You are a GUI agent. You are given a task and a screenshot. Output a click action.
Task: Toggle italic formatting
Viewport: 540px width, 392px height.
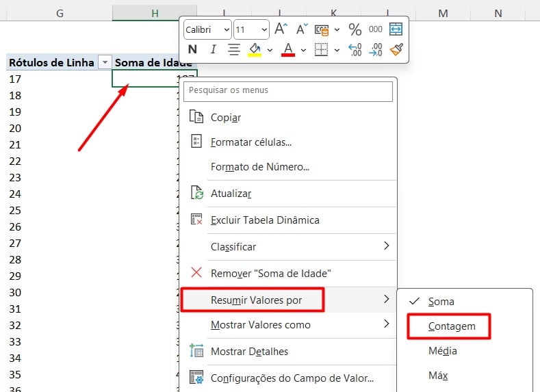(x=213, y=49)
